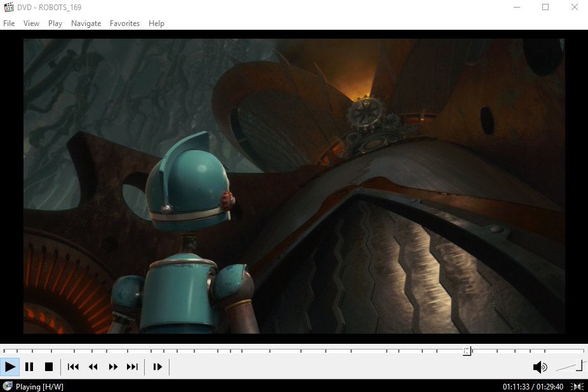Click the speaker icon to mute audio

click(x=540, y=367)
